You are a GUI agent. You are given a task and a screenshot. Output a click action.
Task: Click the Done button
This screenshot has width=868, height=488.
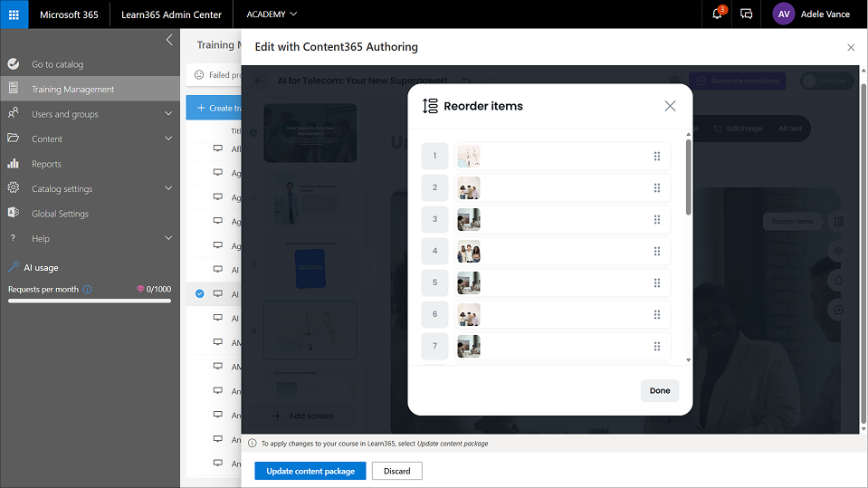pos(660,390)
